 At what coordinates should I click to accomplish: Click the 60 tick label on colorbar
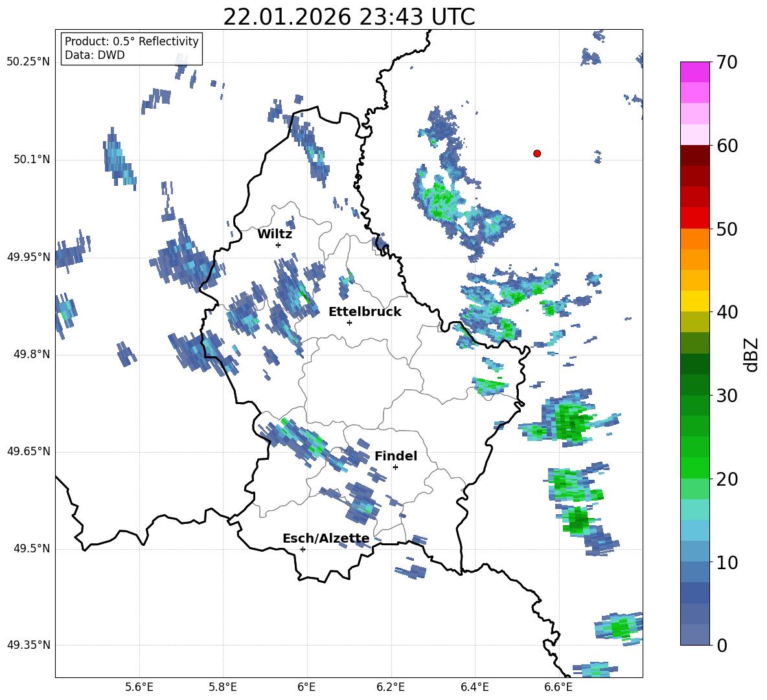pyautogui.click(x=726, y=146)
